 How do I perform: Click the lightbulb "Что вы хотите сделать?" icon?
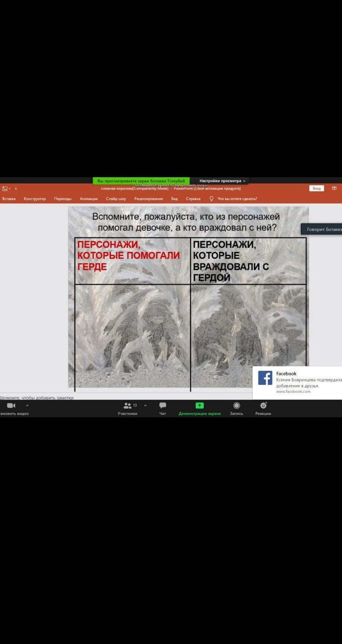[x=211, y=199]
